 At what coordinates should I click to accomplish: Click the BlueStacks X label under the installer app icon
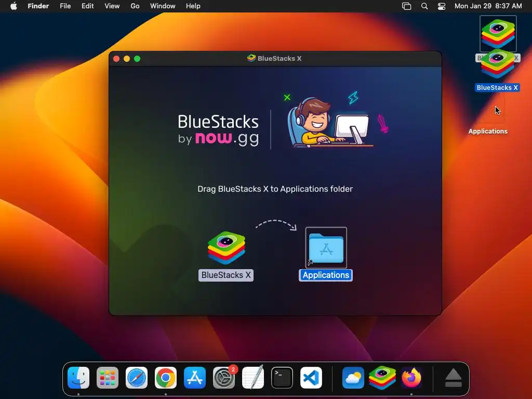tap(226, 275)
